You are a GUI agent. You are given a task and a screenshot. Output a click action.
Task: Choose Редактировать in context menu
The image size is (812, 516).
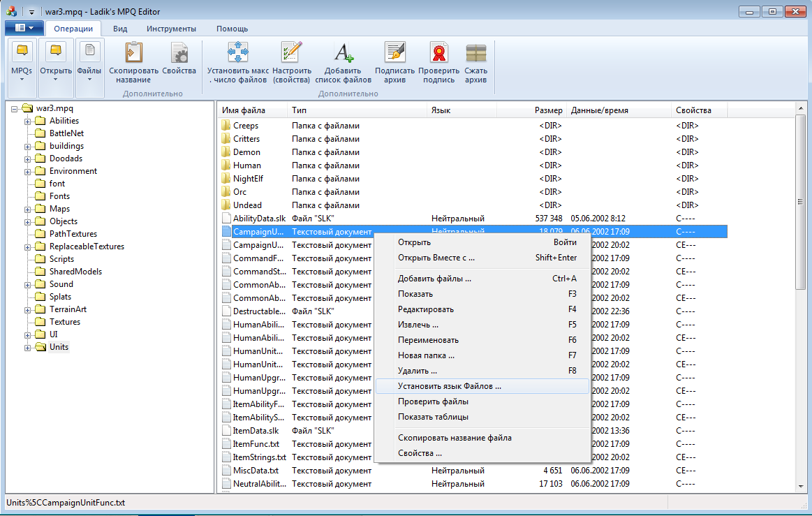[482, 309]
